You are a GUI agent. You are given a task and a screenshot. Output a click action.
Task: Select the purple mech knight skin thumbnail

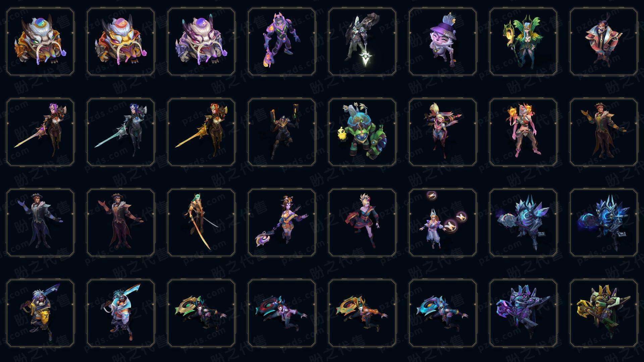click(x=523, y=313)
